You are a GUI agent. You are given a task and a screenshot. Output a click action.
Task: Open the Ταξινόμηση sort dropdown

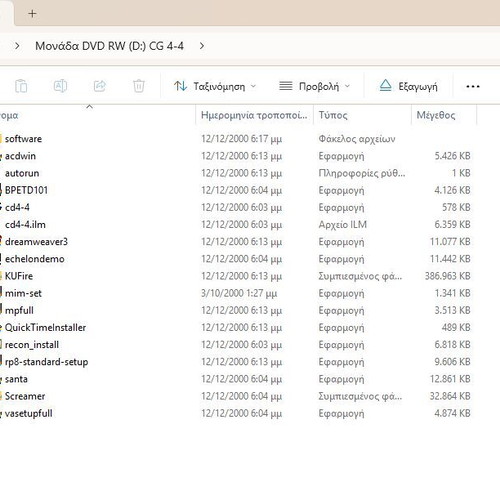[215, 86]
